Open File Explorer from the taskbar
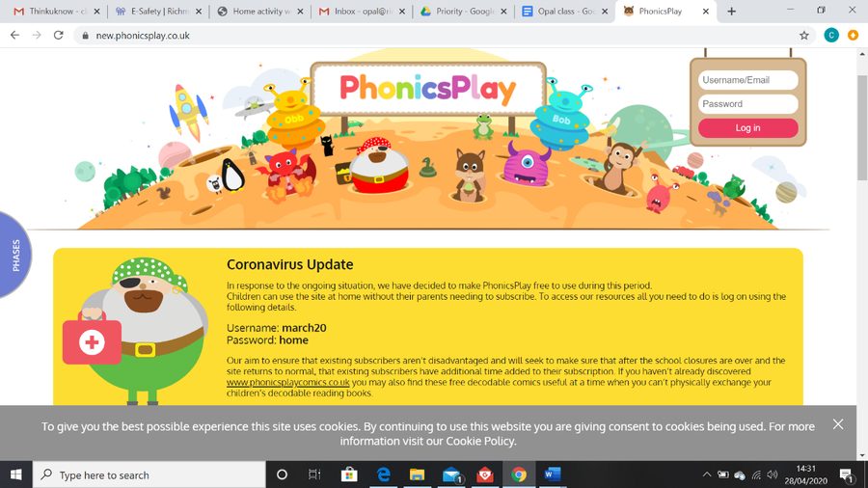The width and height of the screenshot is (868, 488). (x=417, y=474)
